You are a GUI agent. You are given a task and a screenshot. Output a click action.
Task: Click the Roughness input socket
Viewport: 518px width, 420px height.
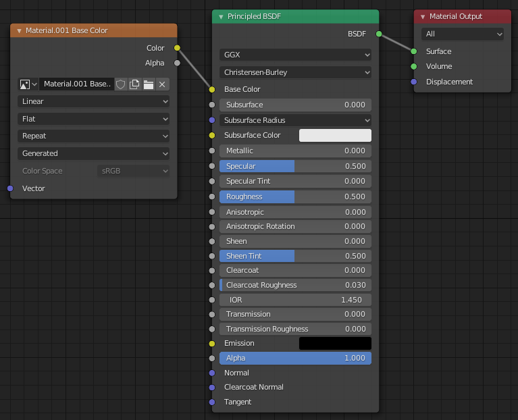pos(212,196)
